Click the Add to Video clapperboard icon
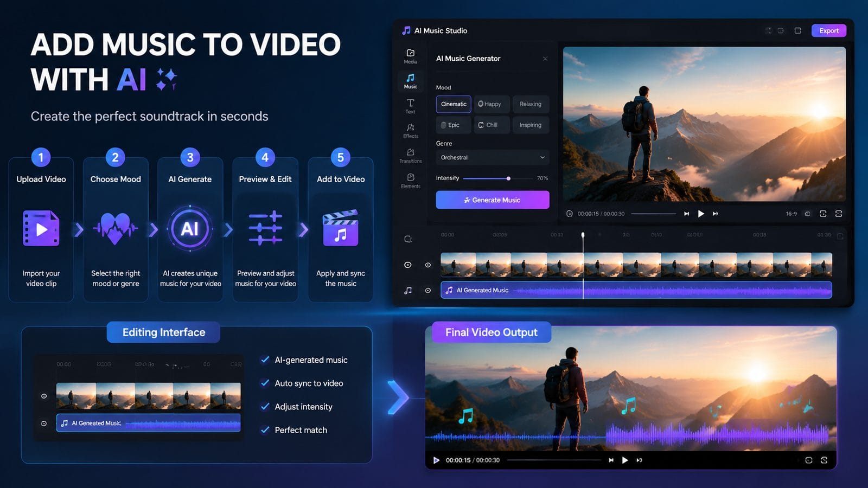This screenshot has height=488, width=868. 340,228
